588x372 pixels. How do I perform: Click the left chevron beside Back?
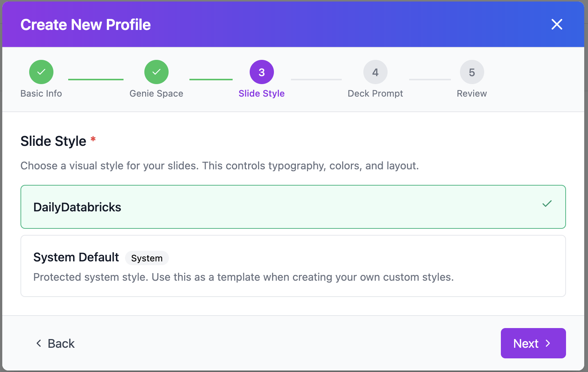39,343
